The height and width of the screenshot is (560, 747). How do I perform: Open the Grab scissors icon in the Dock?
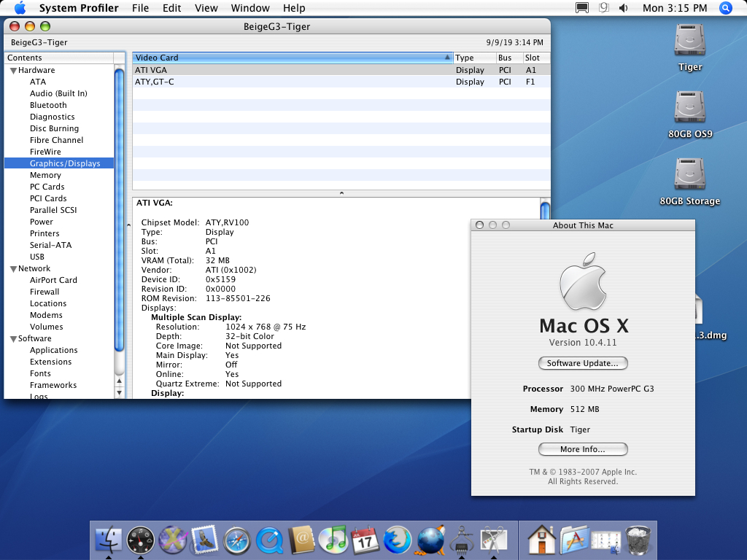(494, 540)
